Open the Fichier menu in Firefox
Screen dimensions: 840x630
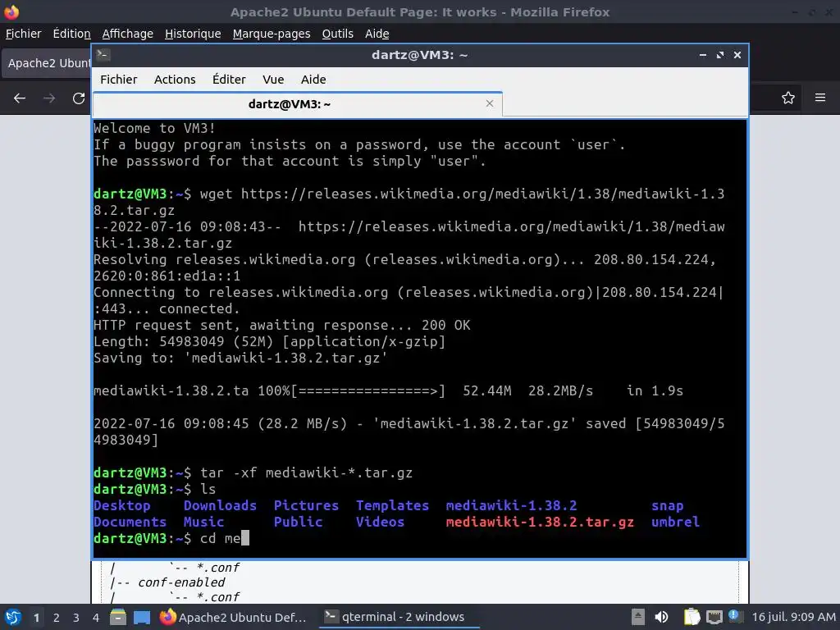(23, 34)
